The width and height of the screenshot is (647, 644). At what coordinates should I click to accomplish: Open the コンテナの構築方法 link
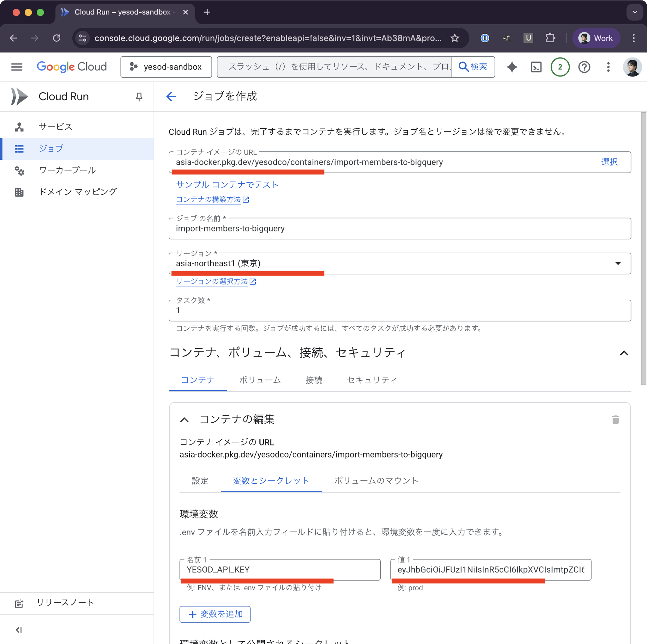[x=212, y=199]
